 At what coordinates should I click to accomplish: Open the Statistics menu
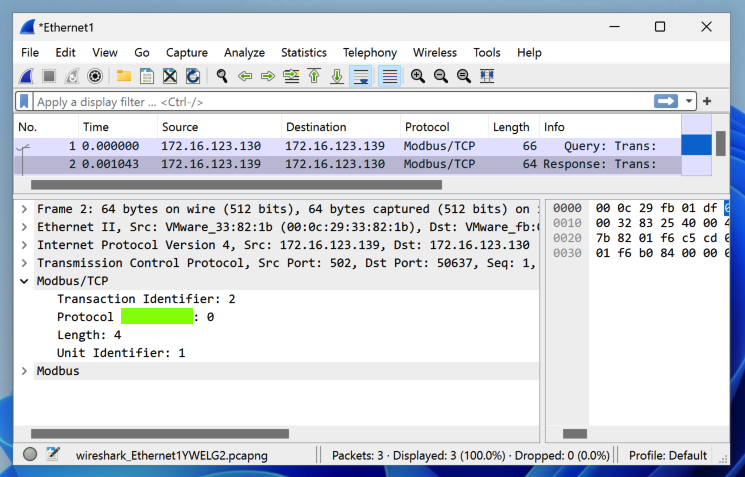304,53
